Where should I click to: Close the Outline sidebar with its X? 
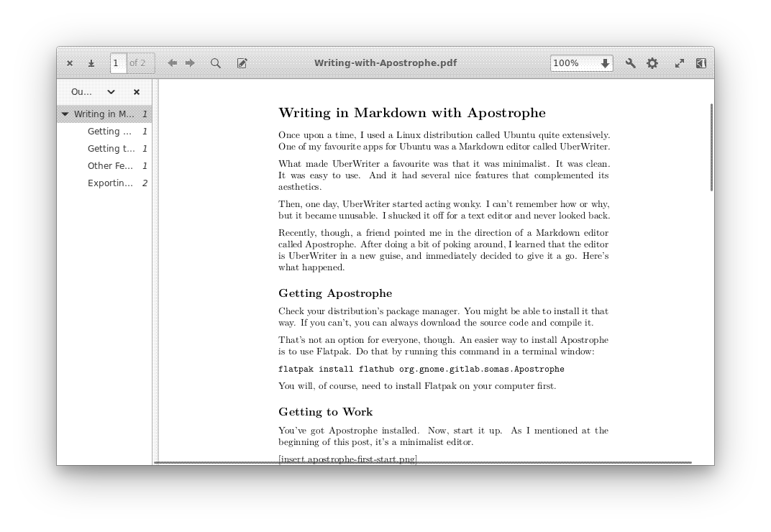click(137, 92)
